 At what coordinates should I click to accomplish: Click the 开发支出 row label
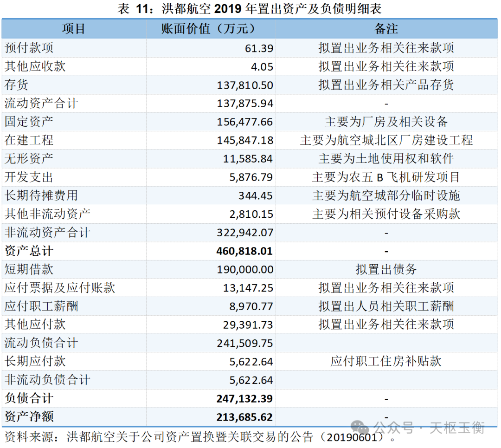tap(29, 177)
